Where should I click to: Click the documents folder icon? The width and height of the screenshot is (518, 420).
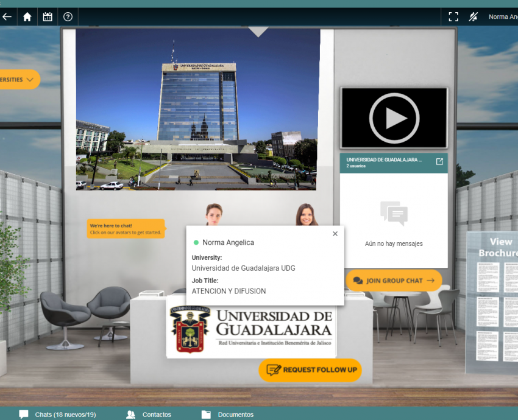coord(206,415)
